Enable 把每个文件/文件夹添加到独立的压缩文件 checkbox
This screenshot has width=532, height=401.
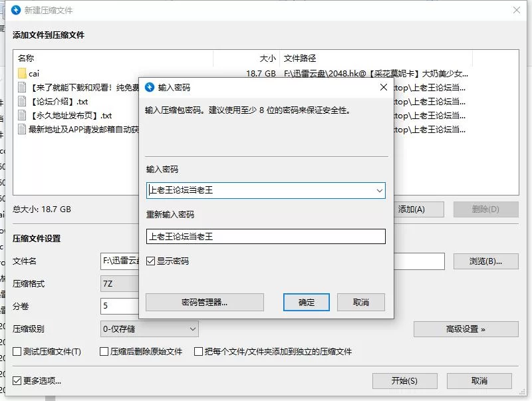pyautogui.click(x=198, y=352)
